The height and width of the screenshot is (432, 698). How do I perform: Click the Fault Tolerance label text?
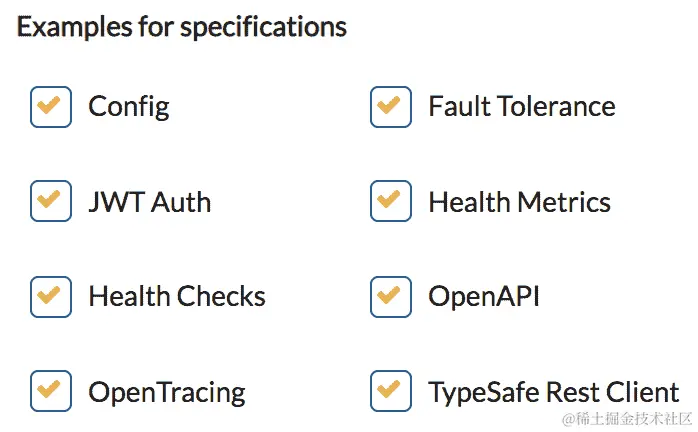[x=522, y=106]
